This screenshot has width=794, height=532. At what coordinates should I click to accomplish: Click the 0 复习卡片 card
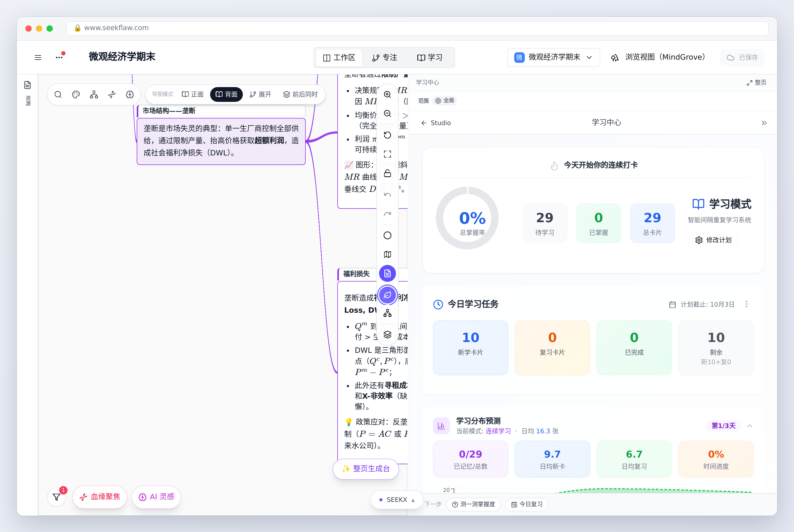[x=552, y=348]
